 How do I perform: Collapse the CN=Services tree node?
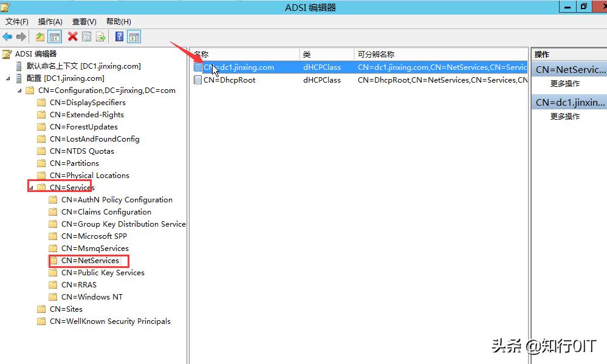32,188
